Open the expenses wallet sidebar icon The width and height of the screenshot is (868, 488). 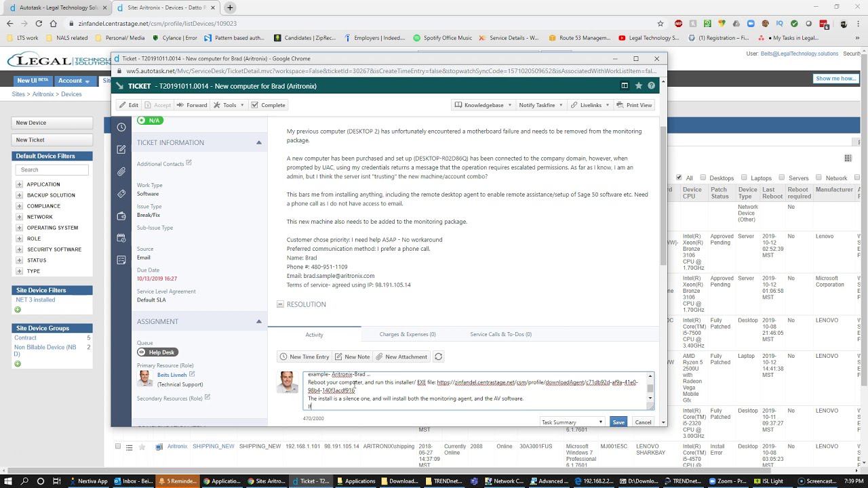[x=121, y=216]
